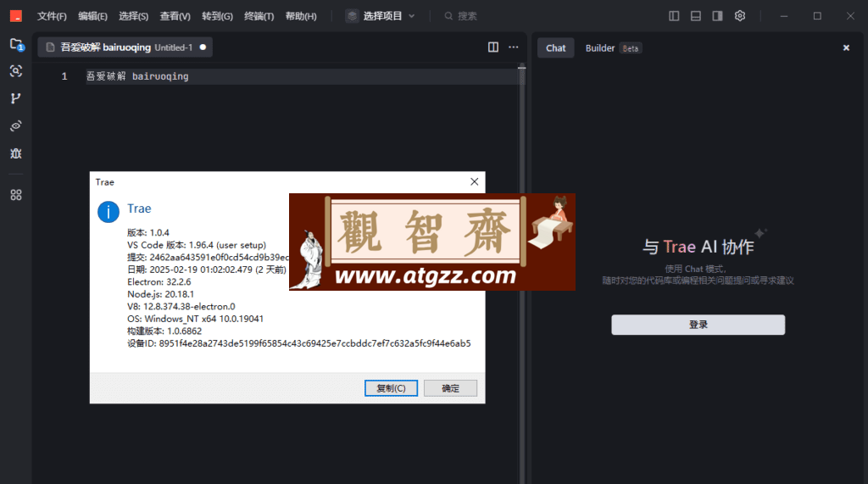Click the 登录 login button
Image resolution: width=868 pixels, height=484 pixels.
point(698,325)
